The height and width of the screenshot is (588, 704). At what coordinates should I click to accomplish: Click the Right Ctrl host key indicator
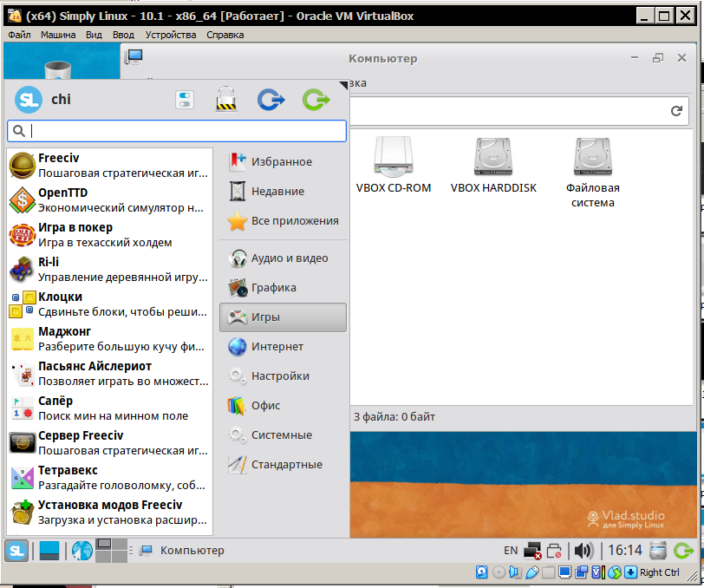tap(659, 572)
